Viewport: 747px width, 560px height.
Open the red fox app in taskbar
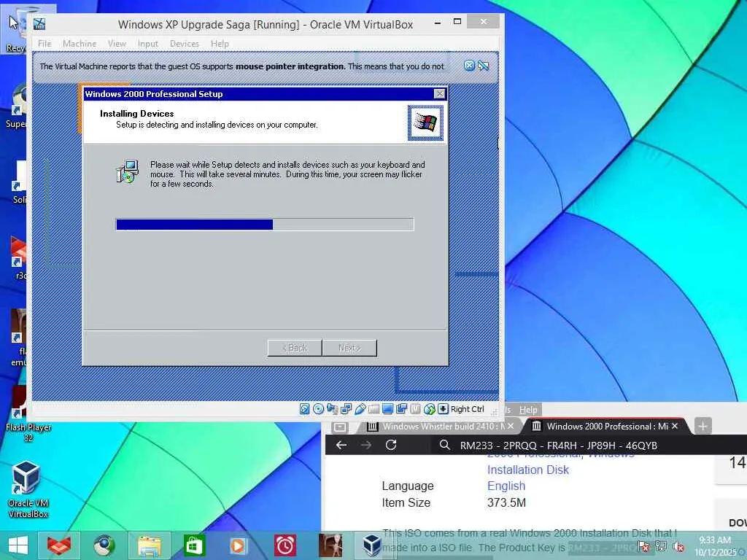click(59, 545)
